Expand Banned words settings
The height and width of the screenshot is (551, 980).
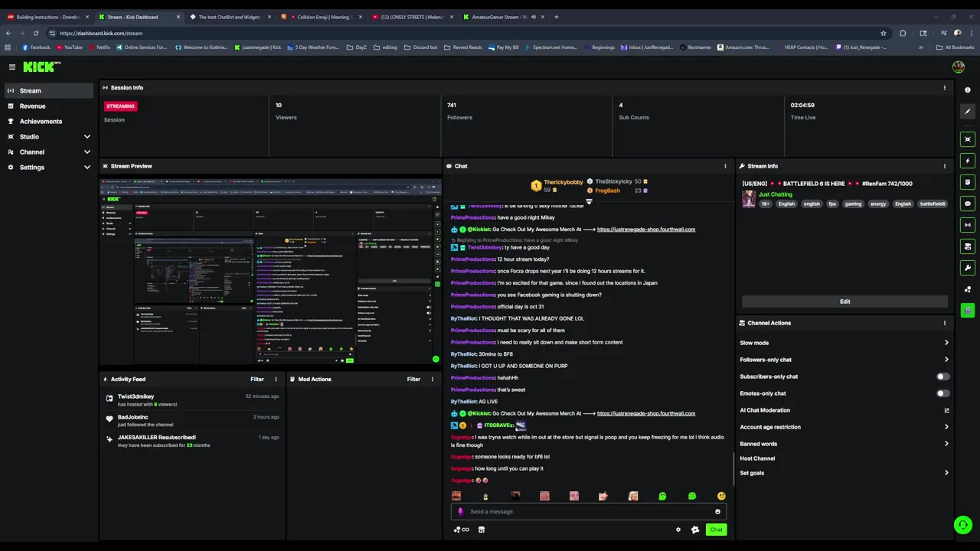(844, 444)
